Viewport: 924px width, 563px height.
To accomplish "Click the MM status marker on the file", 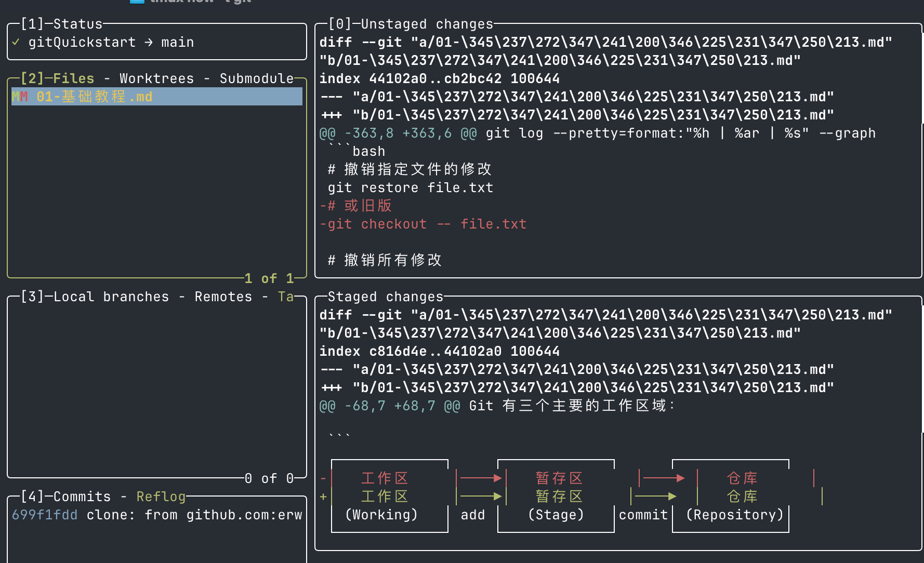I will tap(20, 97).
